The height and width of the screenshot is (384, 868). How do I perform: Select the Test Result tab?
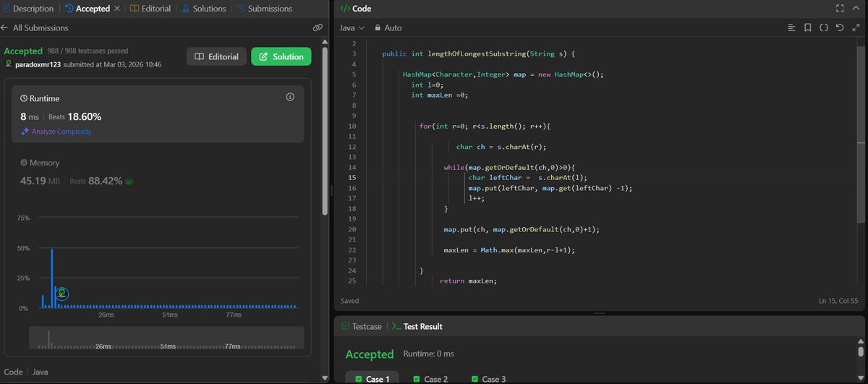[417, 326]
